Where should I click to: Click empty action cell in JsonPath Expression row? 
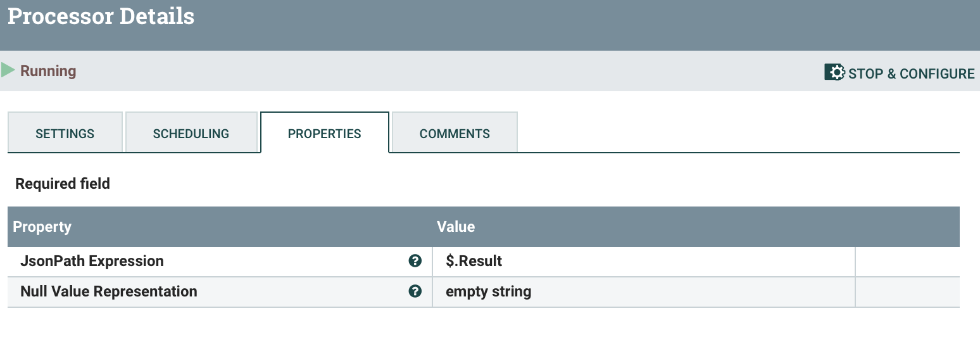point(907,262)
